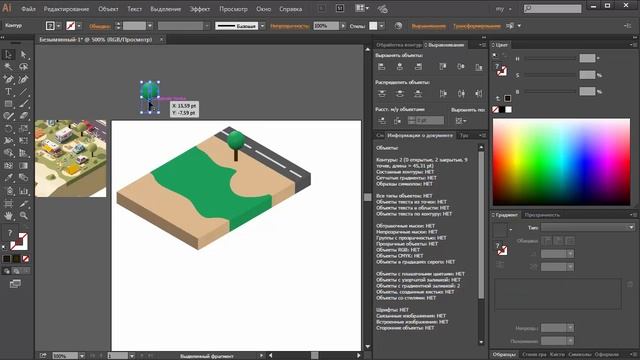
Task: Click the vertical align bottom icon
Action: (479, 67)
